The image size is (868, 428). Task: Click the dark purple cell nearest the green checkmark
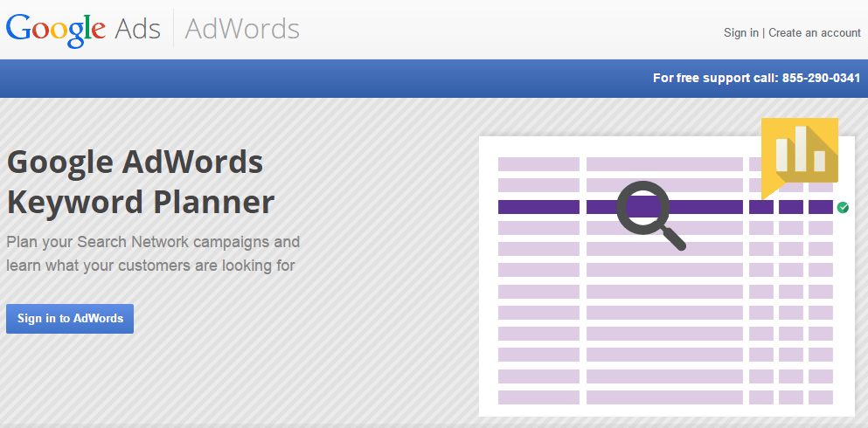[x=820, y=207]
